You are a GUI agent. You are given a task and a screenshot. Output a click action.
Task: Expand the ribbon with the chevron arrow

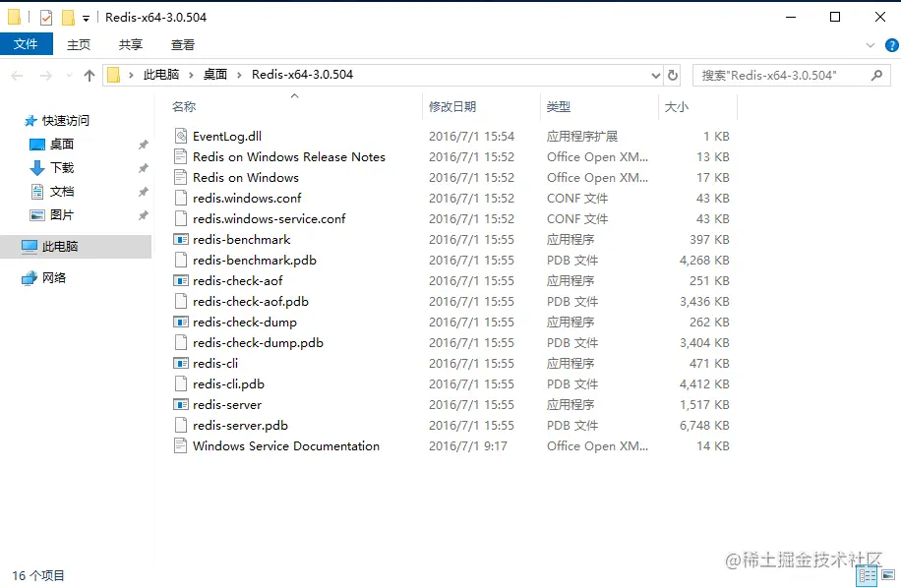[871, 44]
